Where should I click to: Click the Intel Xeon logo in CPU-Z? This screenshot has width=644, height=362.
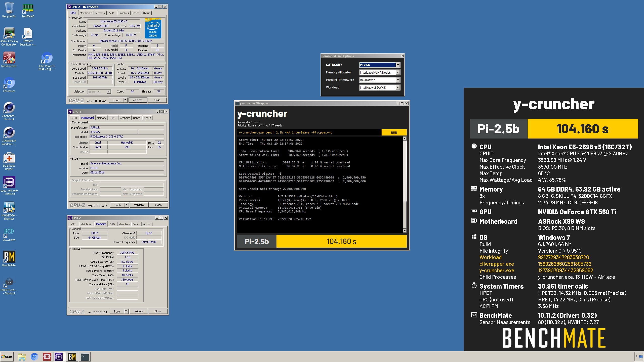pos(153,28)
